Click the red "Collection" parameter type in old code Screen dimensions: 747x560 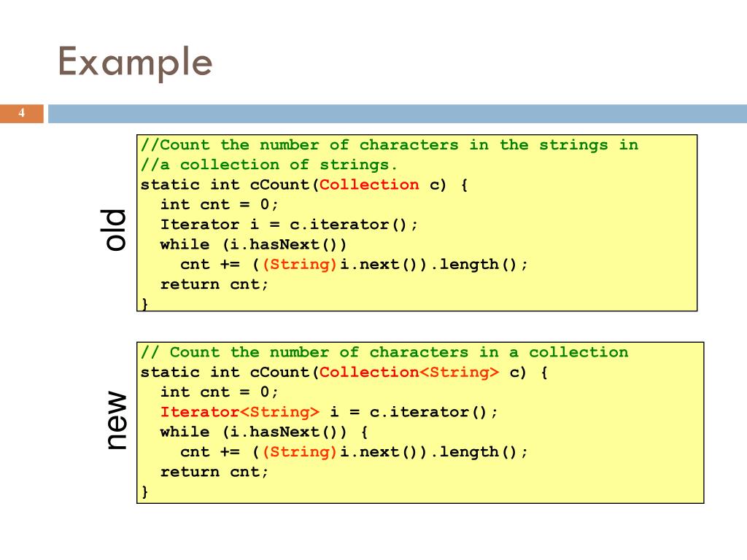[369, 184]
